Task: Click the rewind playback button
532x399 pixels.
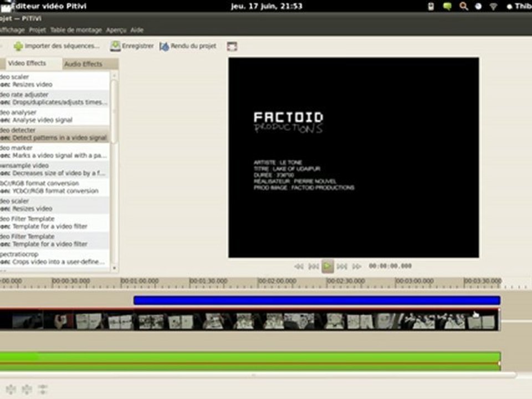Action: pyautogui.click(x=299, y=267)
